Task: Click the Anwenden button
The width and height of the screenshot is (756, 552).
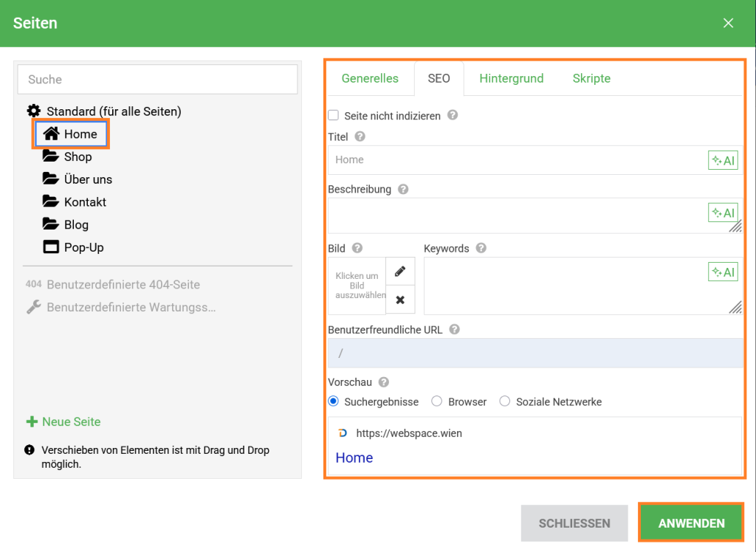Action: [x=691, y=523]
